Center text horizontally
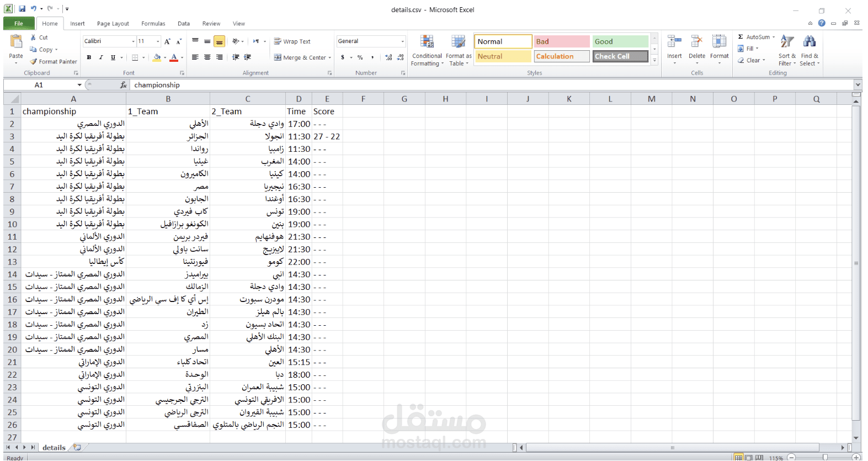The height and width of the screenshot is (461, 868). coord(207,57)
